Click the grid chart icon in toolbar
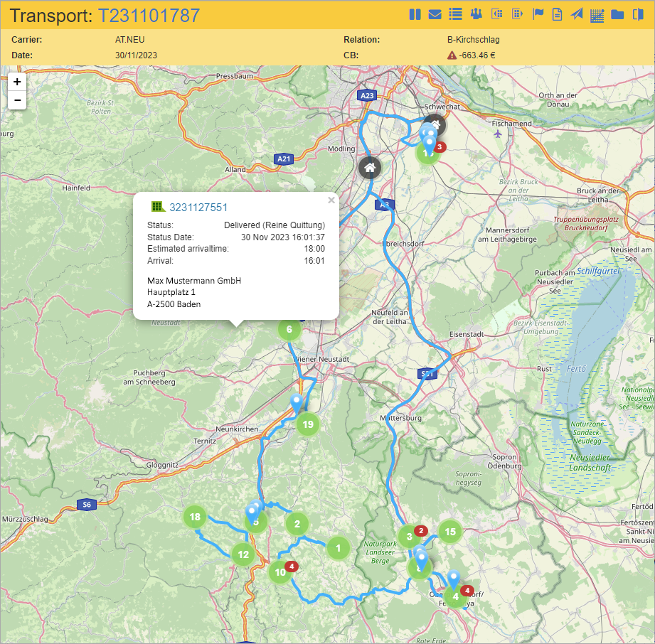 pyautogui.click(x=597, y=15)
